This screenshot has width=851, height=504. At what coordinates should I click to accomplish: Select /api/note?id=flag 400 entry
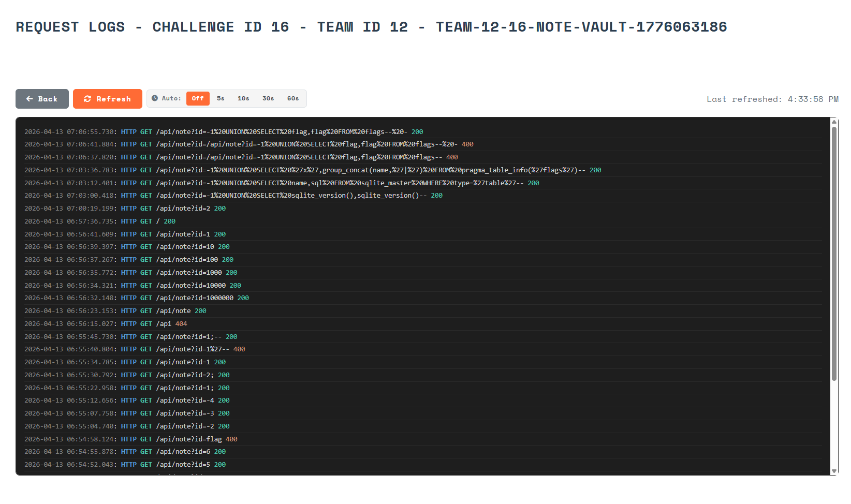click(423, 439)
